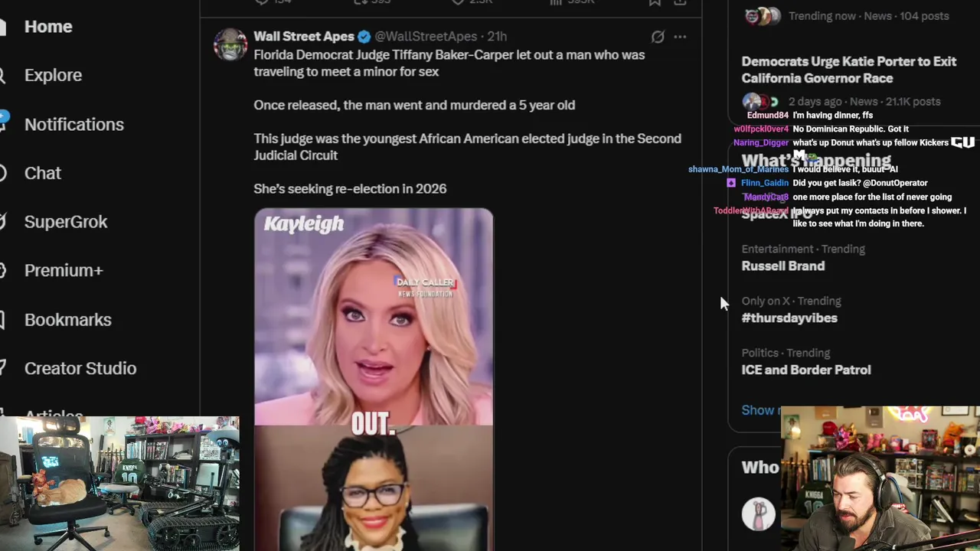980x551 pixels.
Task: Open the Explore page
Action: coord(53,75)
